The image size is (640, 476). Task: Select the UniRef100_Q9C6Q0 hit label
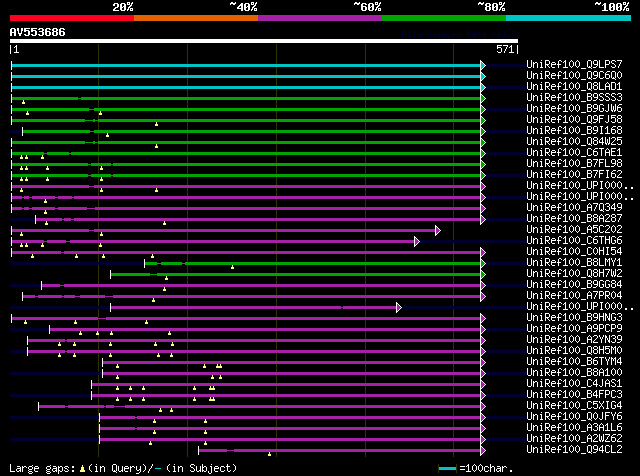(574, 76)
